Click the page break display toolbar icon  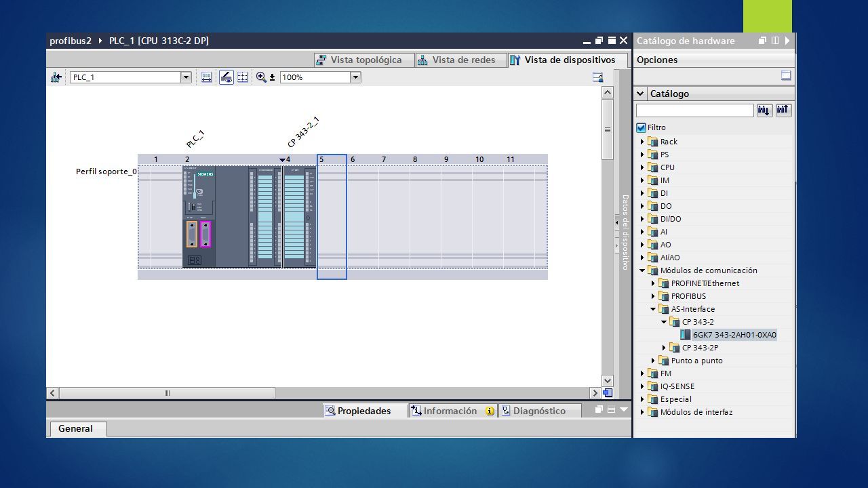coord(242,77)
